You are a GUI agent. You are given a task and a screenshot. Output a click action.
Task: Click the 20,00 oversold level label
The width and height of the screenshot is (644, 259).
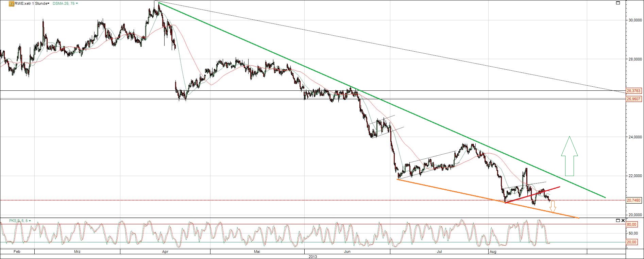pos(632,242)
